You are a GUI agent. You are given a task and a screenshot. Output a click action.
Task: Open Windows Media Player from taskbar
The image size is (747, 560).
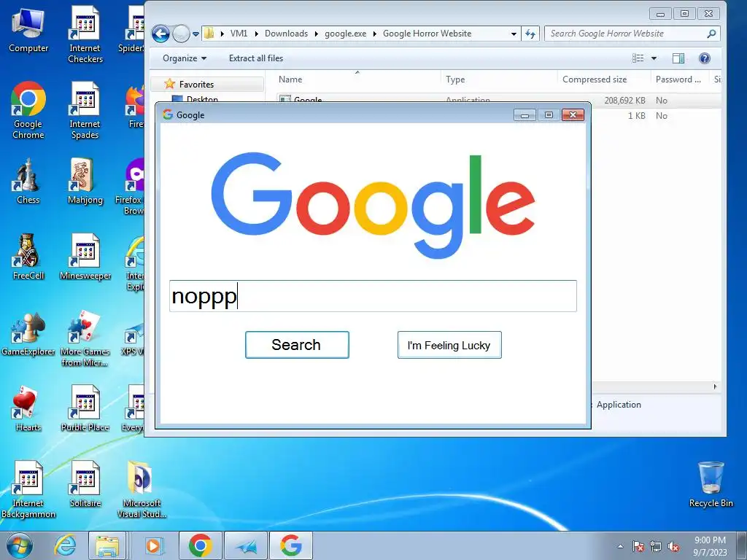[153, 545]
